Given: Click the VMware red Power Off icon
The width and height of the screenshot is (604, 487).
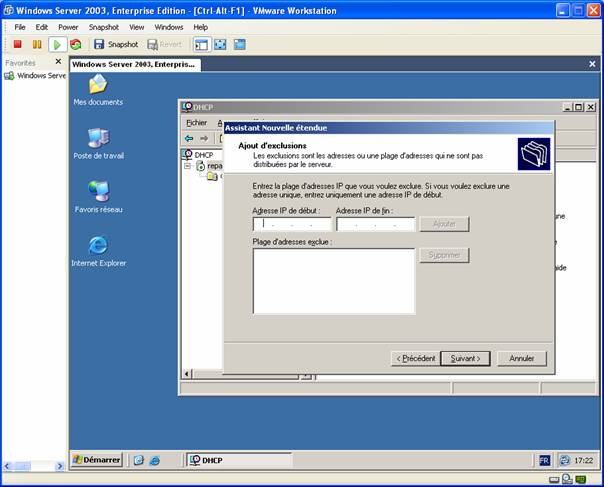Looking at the screenshot, I should coord(17,44).
